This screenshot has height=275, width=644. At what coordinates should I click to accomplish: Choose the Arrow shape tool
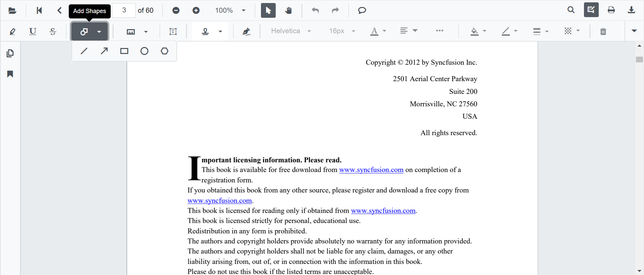click(104, 51)
